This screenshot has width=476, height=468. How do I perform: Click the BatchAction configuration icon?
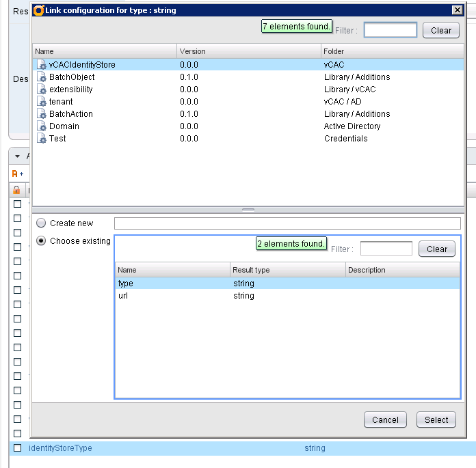coord(42,113)
